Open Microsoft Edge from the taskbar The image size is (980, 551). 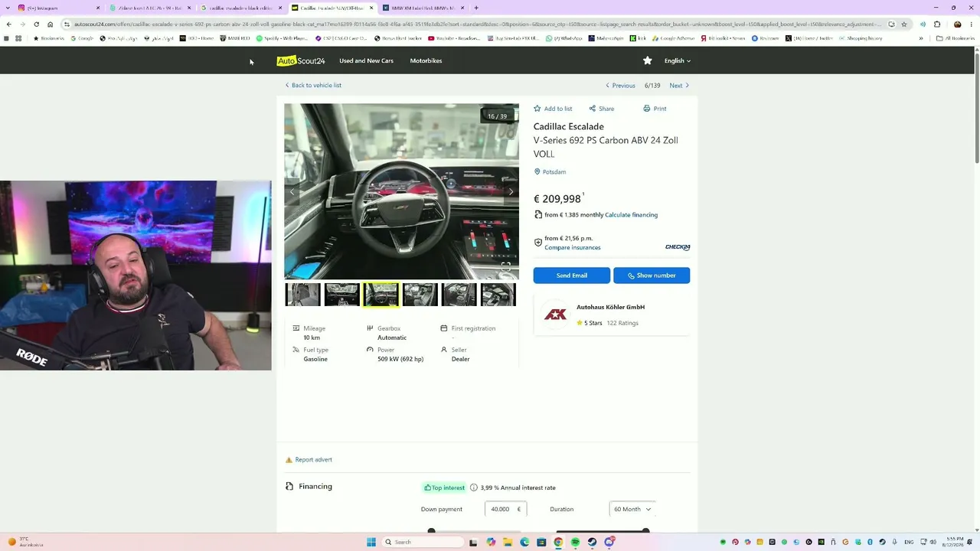(x=524, y=542)
